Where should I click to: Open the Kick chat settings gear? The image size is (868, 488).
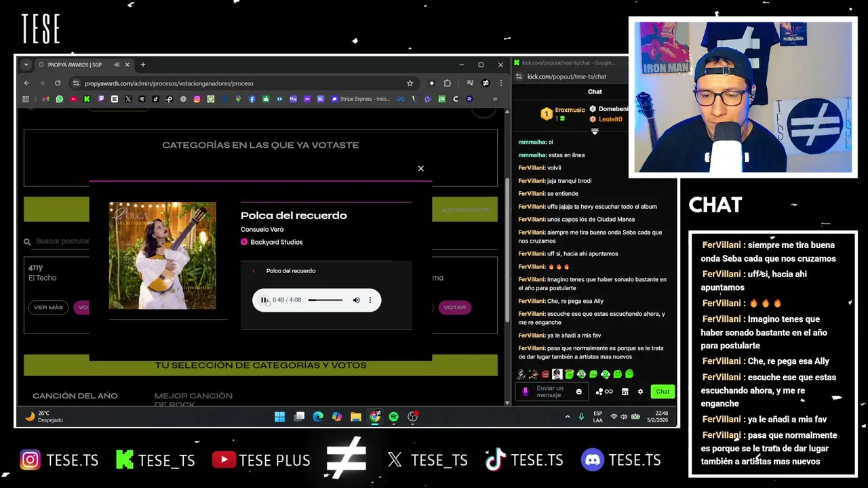[x=640, y=392]
